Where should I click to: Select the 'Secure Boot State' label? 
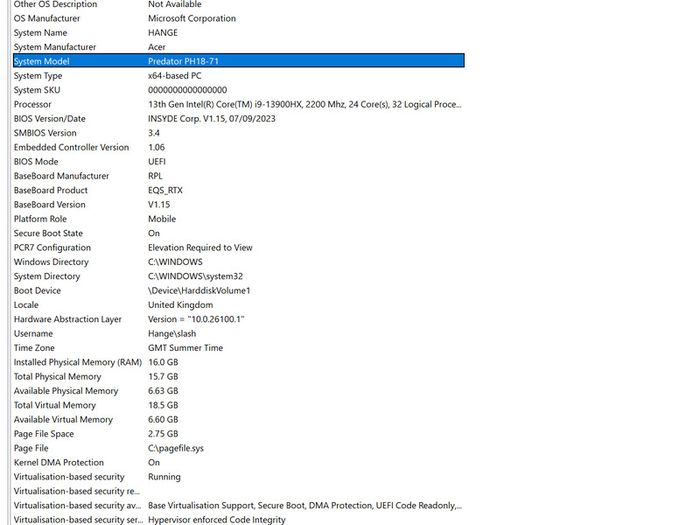coord(48,233)
